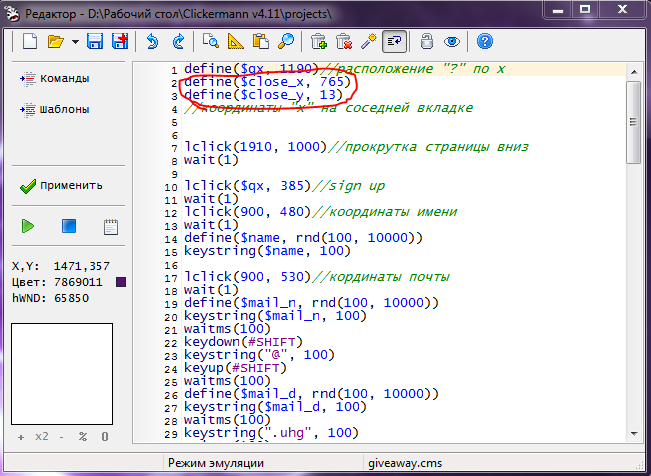Click the plus zoom control under preview
This screenshot has width=651, height=476.
click(x=21, y=437)
